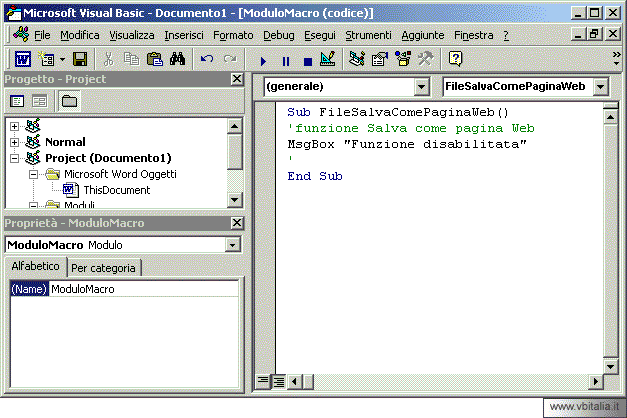
Task: Stop execution with Reset button
Action: point(308,61)
